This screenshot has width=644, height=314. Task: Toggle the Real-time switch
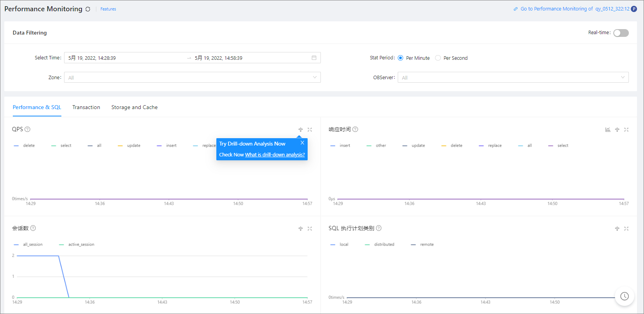pos(621,33)
